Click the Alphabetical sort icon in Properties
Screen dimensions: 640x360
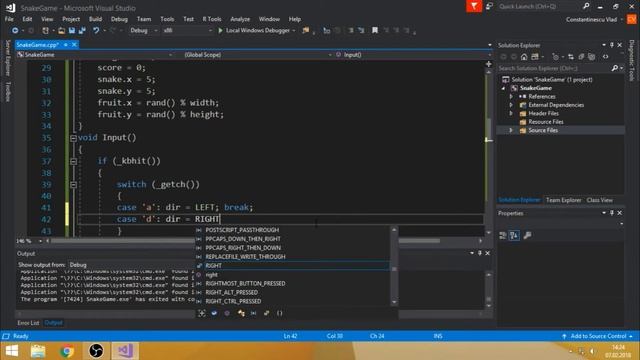514,235
